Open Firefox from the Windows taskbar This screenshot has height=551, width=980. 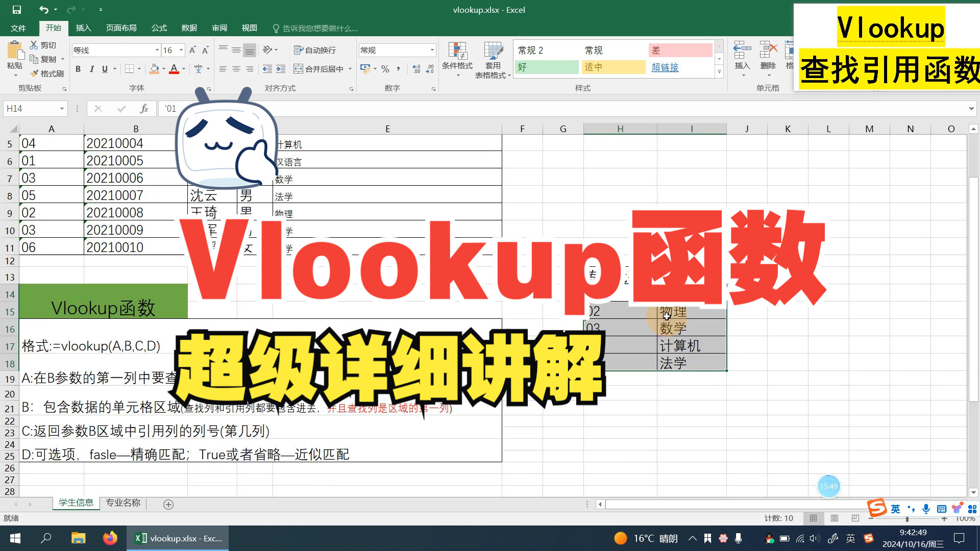[x=110, y=538]
